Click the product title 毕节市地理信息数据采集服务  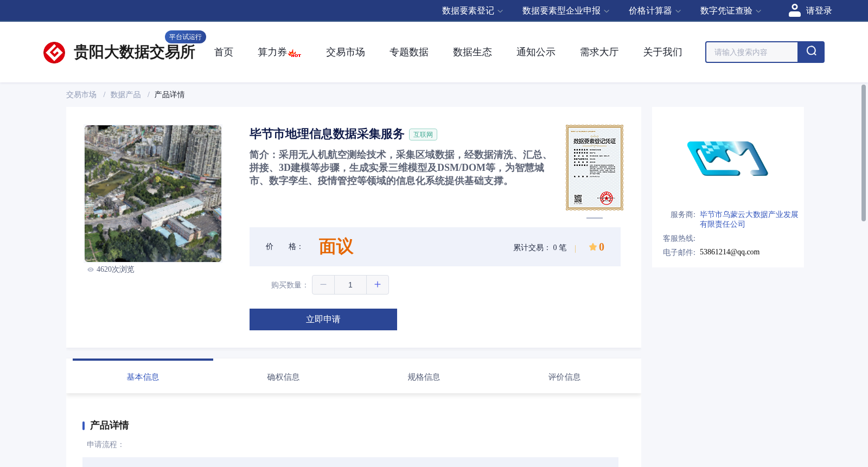(x=327, y=134)
